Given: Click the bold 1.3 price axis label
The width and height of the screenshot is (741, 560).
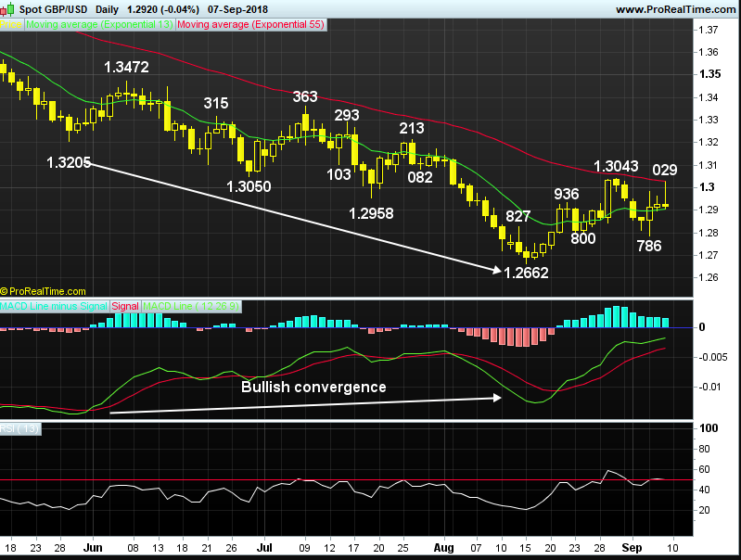Looking at the screenshot, I should [x=707, y=187].
